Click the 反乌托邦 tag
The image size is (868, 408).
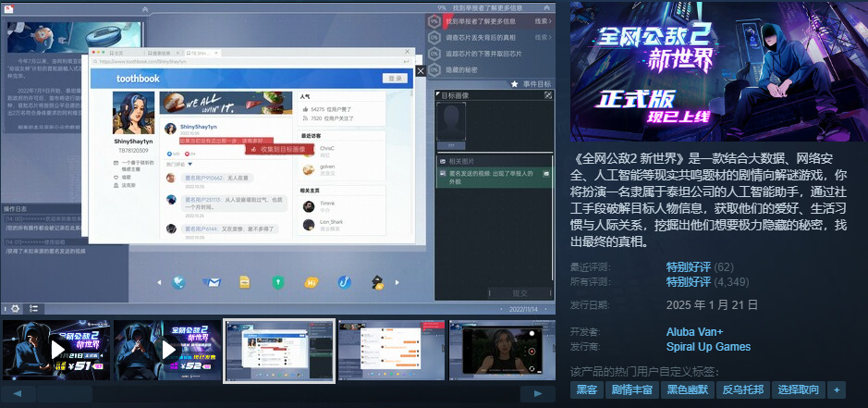pyautogui.click(x=743, y=389)
